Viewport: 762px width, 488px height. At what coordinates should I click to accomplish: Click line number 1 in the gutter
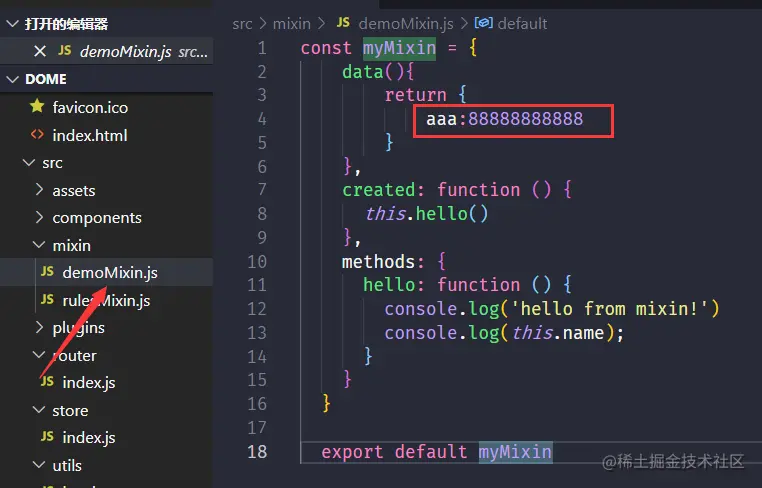point(262,48)
